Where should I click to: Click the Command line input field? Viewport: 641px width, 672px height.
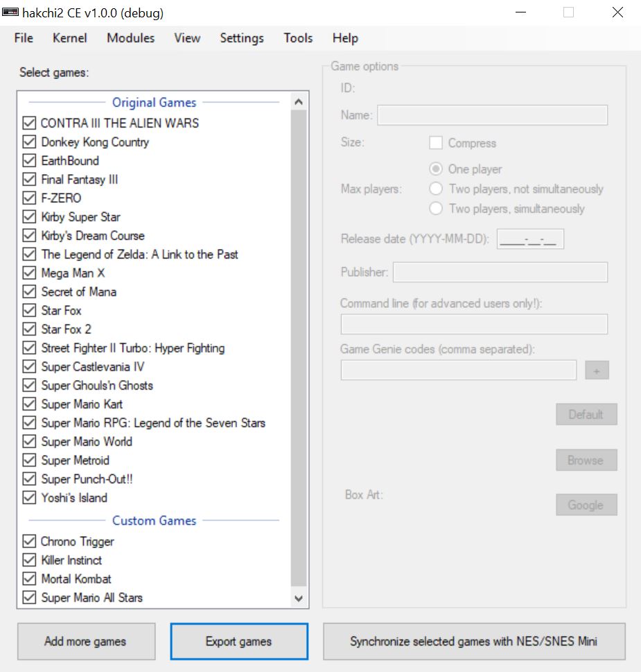(x=474, y=324)
